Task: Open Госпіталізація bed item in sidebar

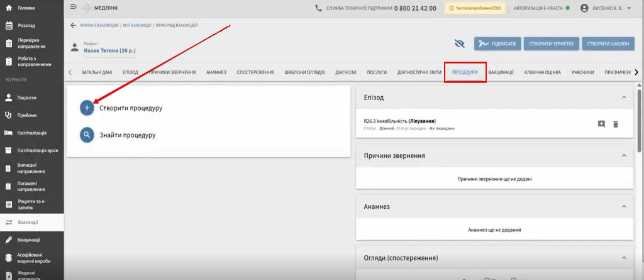Action: point(31,133)
